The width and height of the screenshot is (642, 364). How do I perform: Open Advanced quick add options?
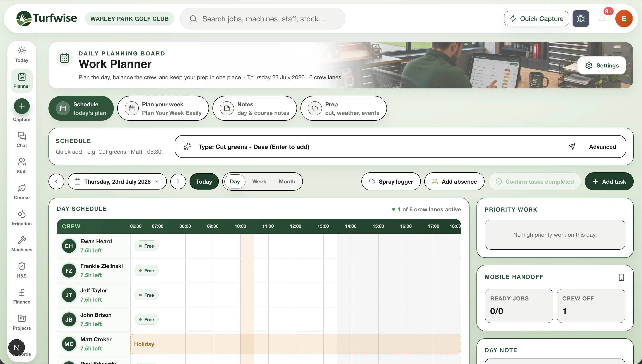pos(602,147)
